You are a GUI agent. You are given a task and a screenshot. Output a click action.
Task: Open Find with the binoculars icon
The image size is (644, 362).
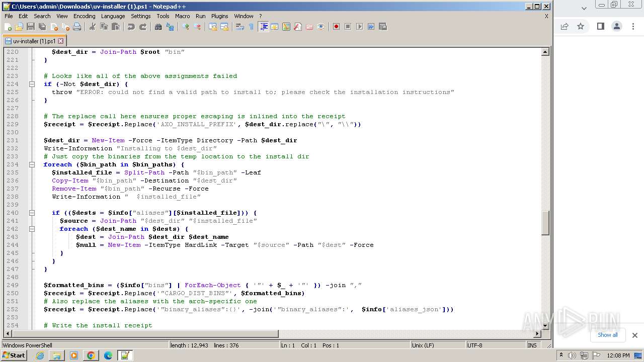pos(158,27)
